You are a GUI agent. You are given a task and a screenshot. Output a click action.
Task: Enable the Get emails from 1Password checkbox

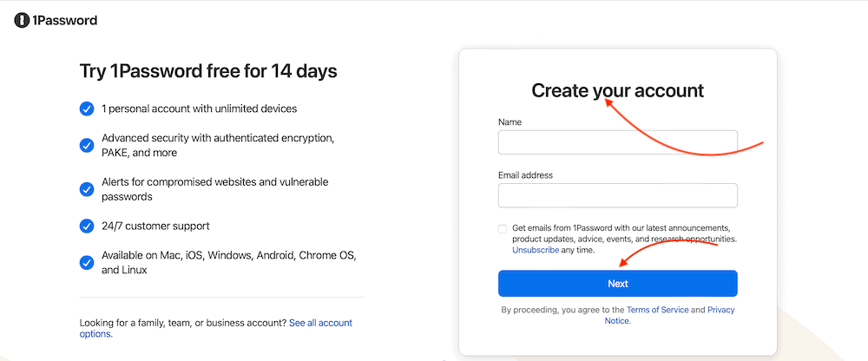coord(503,229)
